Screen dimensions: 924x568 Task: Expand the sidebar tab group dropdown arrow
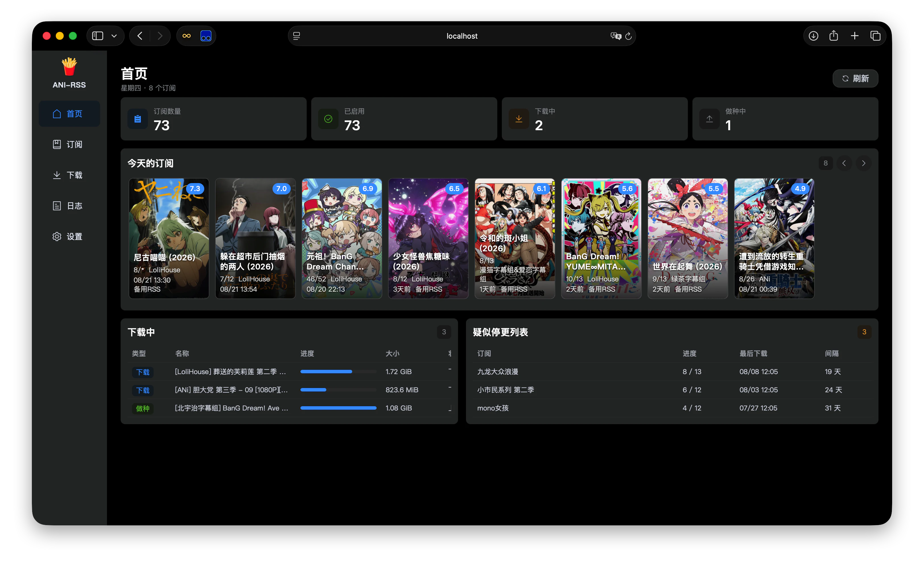click(114, 36)
